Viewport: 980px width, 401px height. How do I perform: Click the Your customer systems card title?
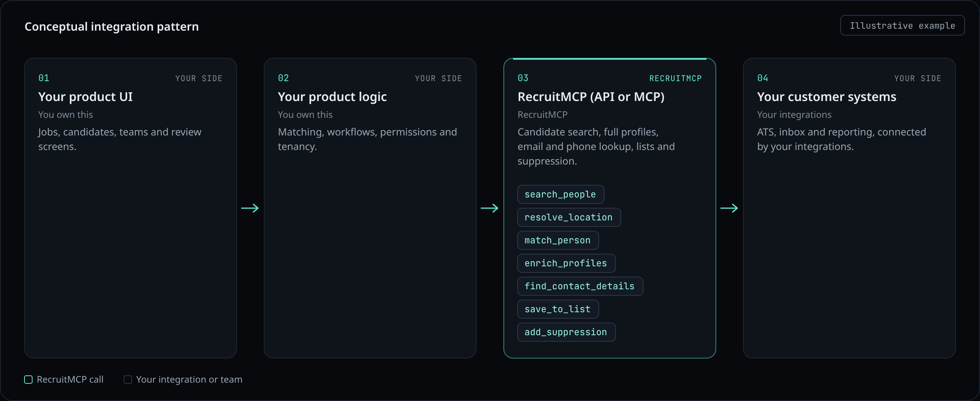coord(826,97)
